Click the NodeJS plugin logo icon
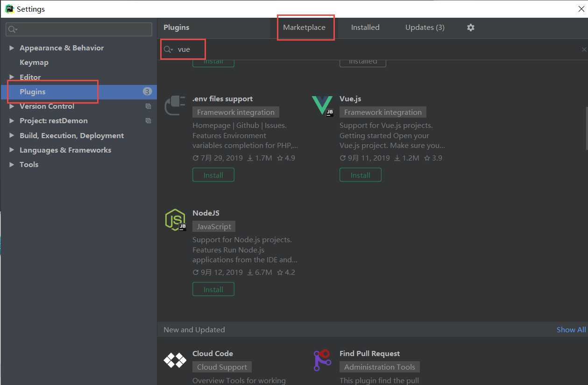Image resolution: width=588 pixels, height=385 pixels. click(x=175, y=219)
